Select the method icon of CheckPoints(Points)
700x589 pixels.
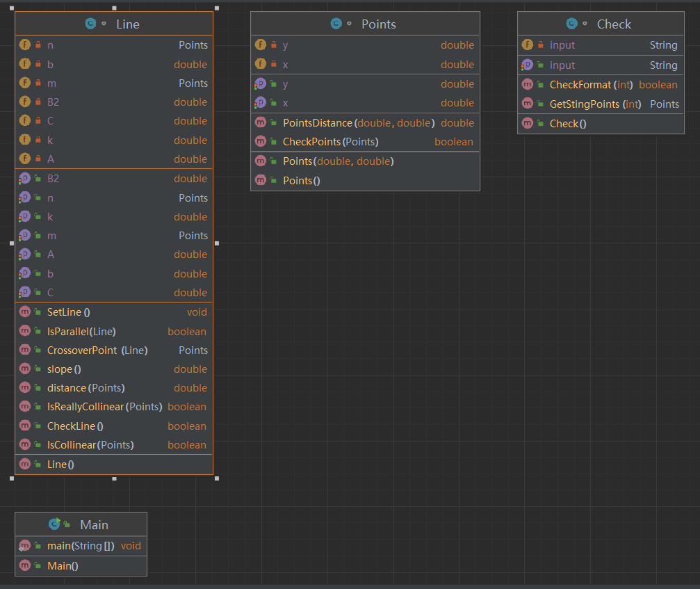[x=261, y=142]
